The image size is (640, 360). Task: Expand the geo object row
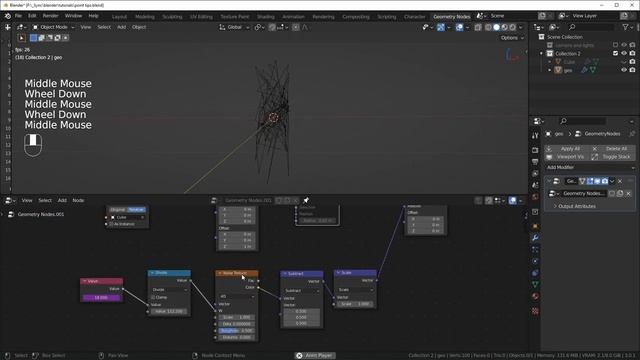click(549, 70)
